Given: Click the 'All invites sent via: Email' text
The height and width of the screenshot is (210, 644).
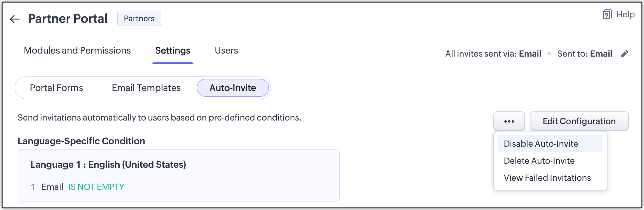Looking at the screenshot, I should 493,54.
